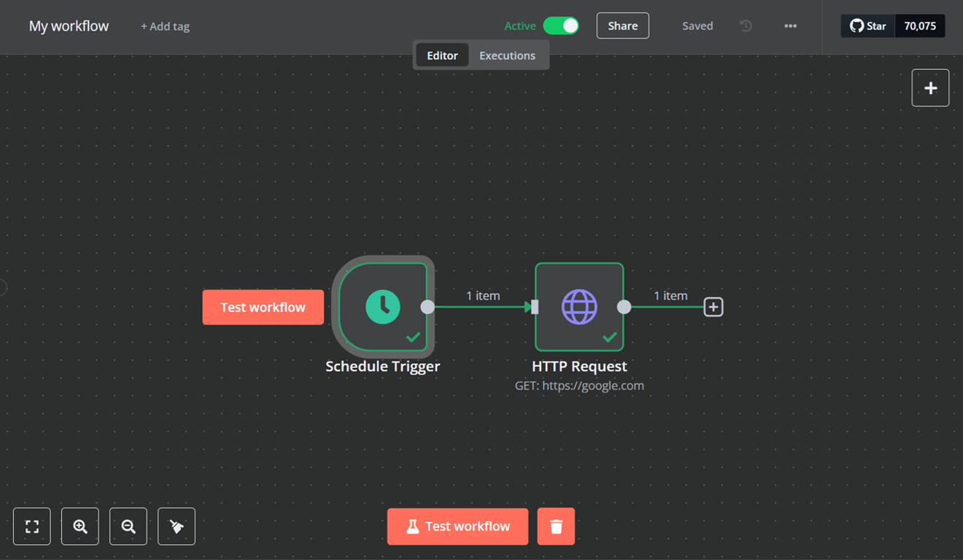Star the project on GitHub
Image resolution: width=963 pixels, height=560 pixels.
click(867, 26)
